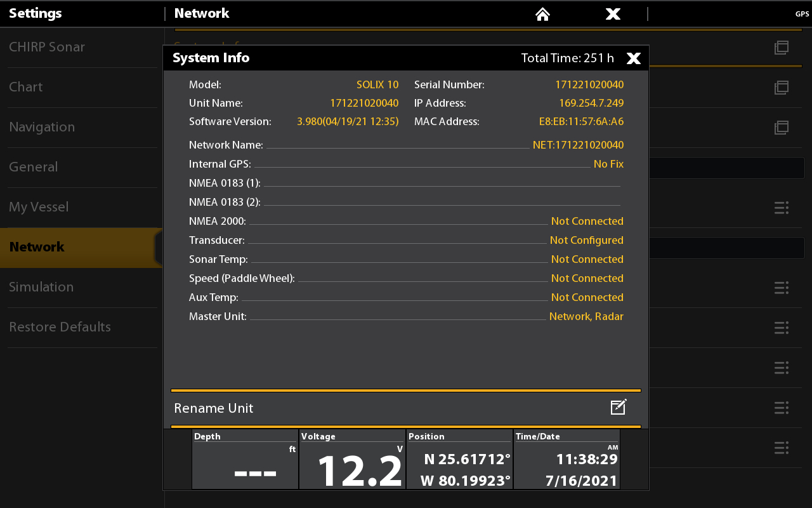
Task: Click the NMEA 0183 (1) label
Action: click(225, 183)
